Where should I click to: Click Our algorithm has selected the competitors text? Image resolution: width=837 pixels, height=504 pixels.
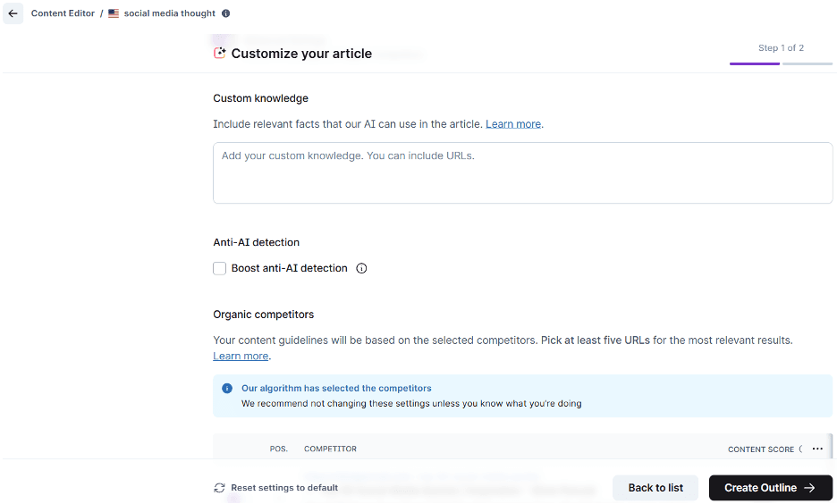coord(336,388)
